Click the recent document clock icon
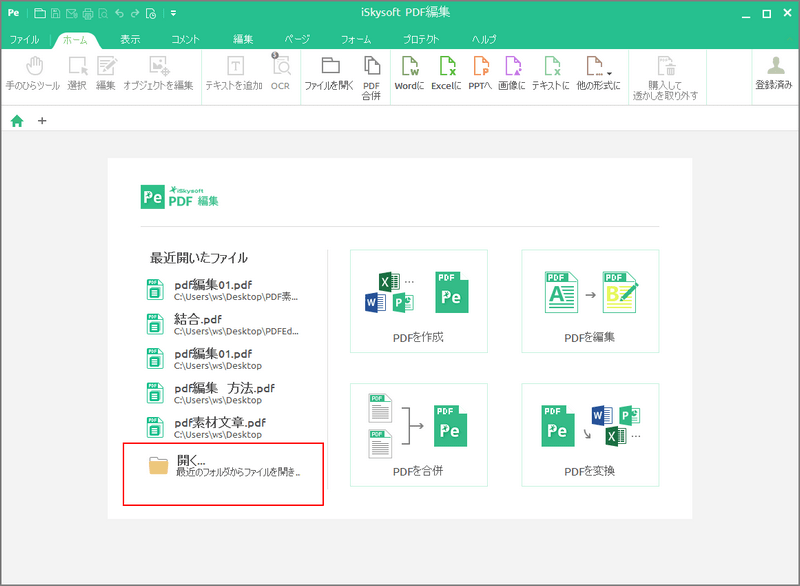The height and width of the screenshot is (586, 800). [151, 13]
